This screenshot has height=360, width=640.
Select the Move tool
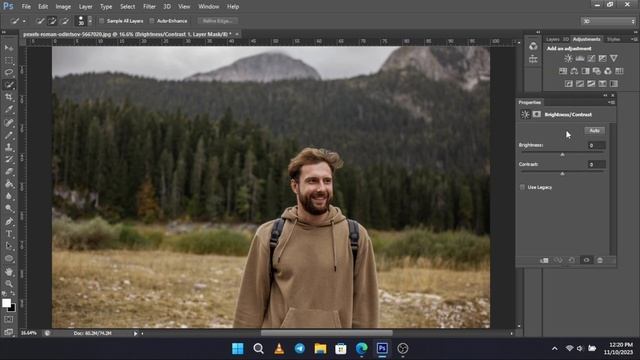click(9, 48)
